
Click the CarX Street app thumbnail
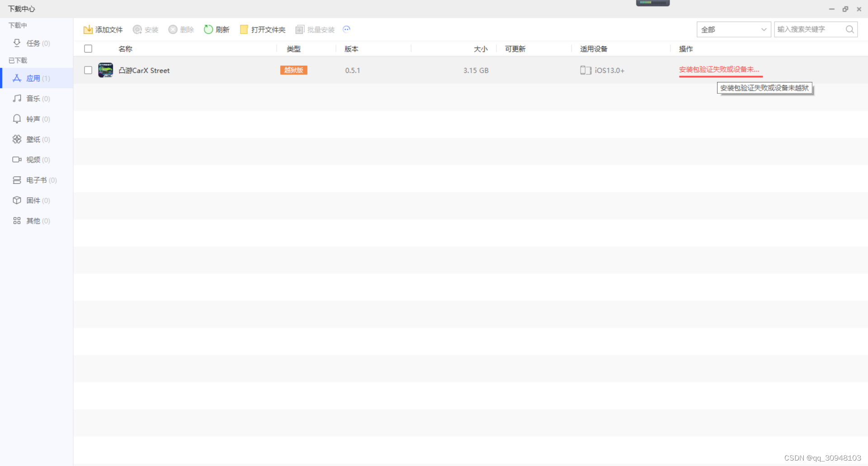[x=106, y=70]
